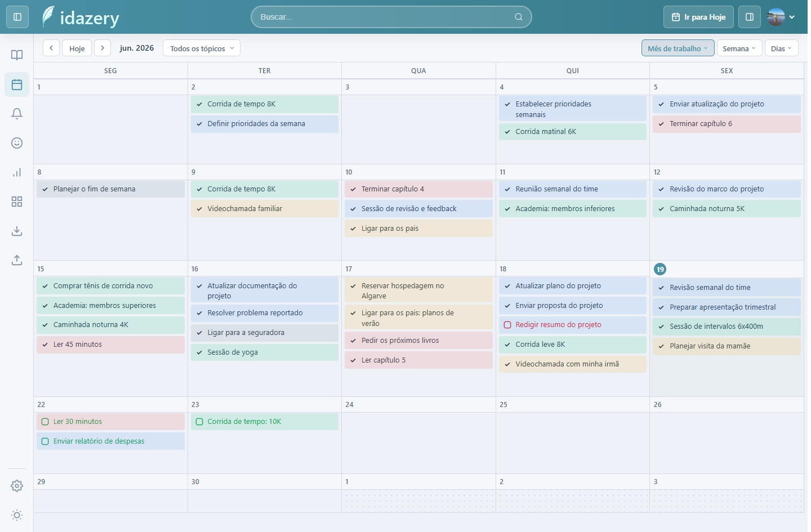Open Comprar tênis de corrida novo
Viewport: 811px width, 532px height.
click(110, 286)
